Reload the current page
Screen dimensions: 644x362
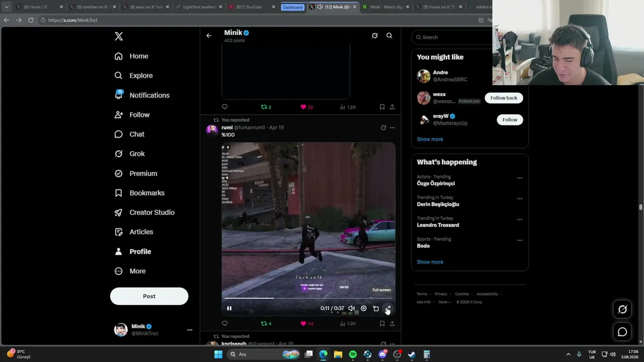pos(31,20)
